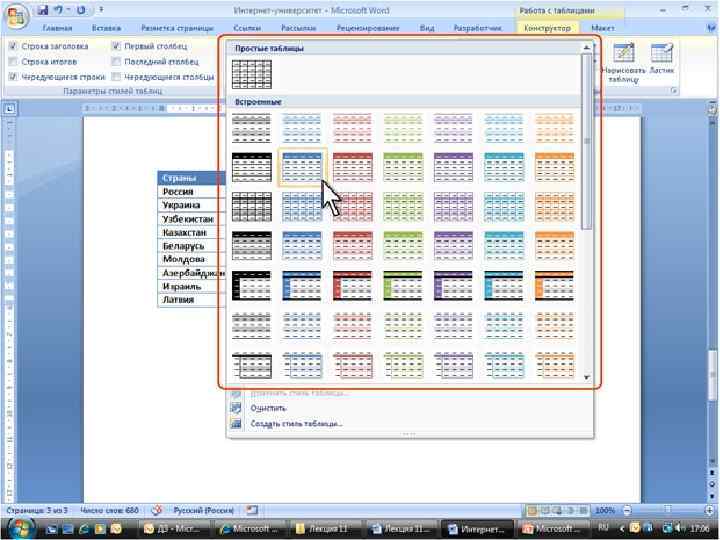Click the zoom slider in status bar
The height and width of the screenshot is (540, 720).
(668, 510)
